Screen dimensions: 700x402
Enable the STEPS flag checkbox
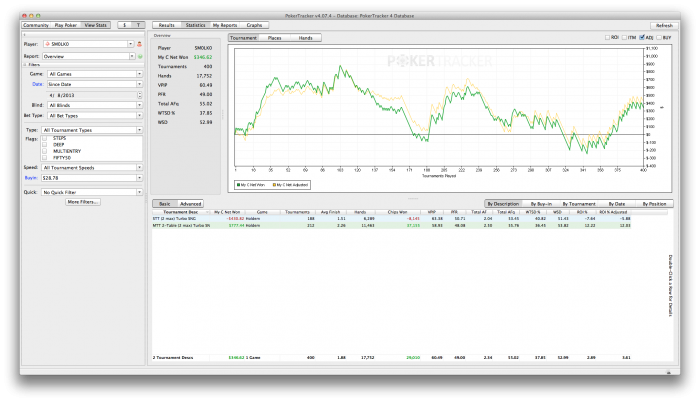pyautogui.click(x=45, y=138)
